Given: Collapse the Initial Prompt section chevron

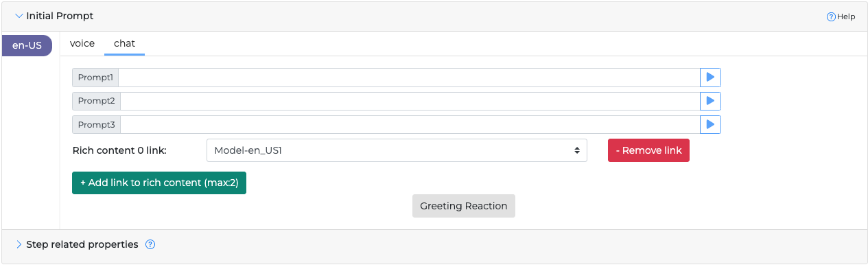Looking at the screenshot, I should pos(19,16).
